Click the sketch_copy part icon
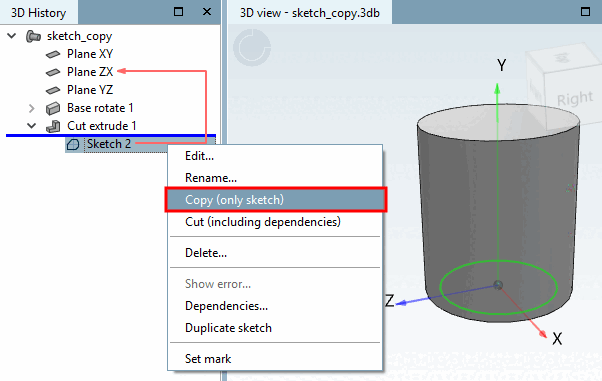The image size is (602, 381). tap(33, 36)
